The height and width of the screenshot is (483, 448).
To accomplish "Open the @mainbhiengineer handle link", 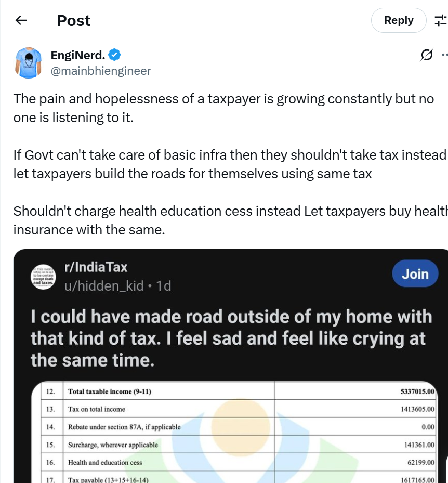I will [100, 71].
